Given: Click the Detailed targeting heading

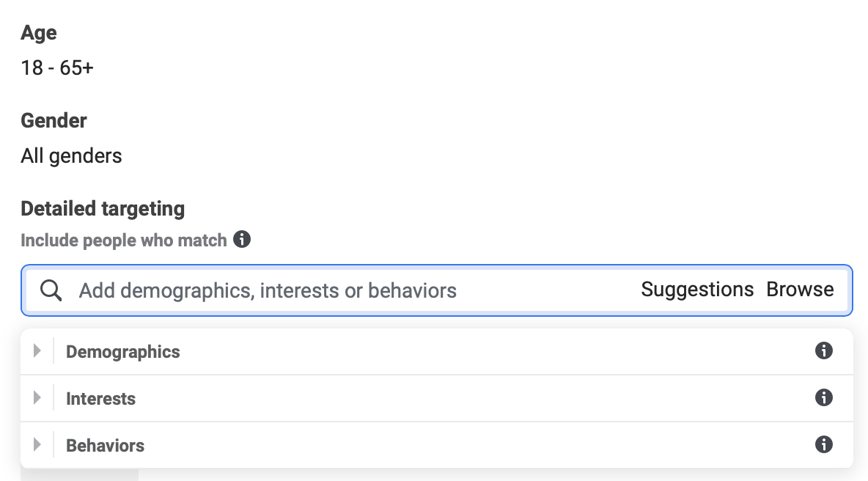Looking at the screenshot, I should 103,209.
